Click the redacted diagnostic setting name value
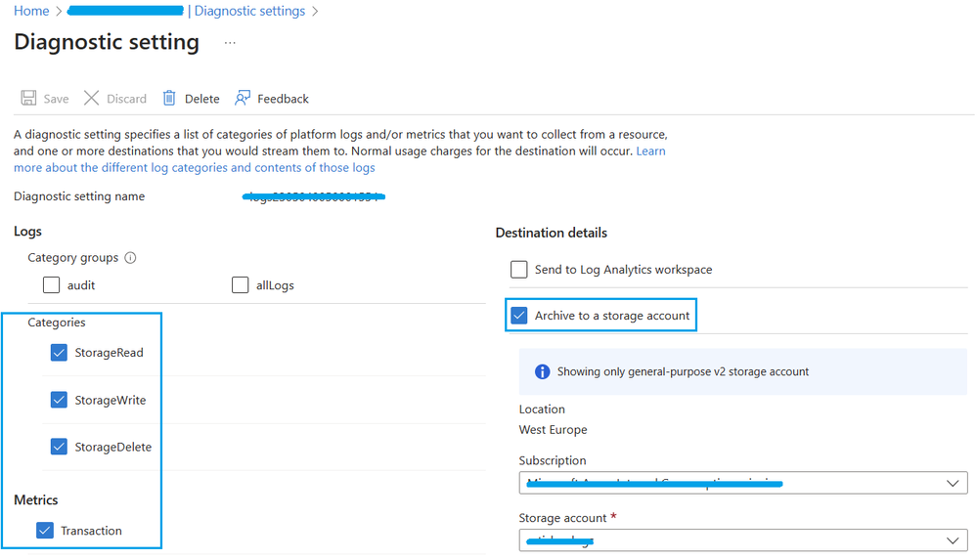Screen dimensions: 977x560 point(313,196)
